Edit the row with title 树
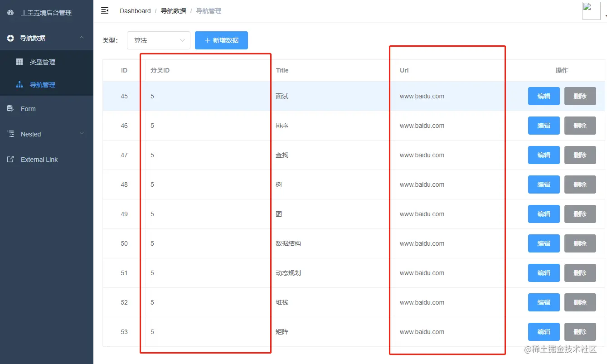Image resolution: width=607 pixels, height=364 pixels. [544, 184]
